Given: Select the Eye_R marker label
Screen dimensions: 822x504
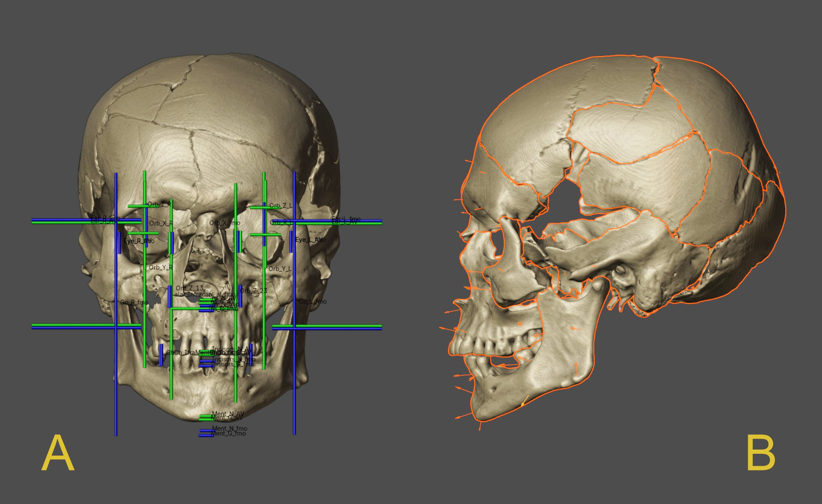Looking at the screenshot, I should 139,241.
